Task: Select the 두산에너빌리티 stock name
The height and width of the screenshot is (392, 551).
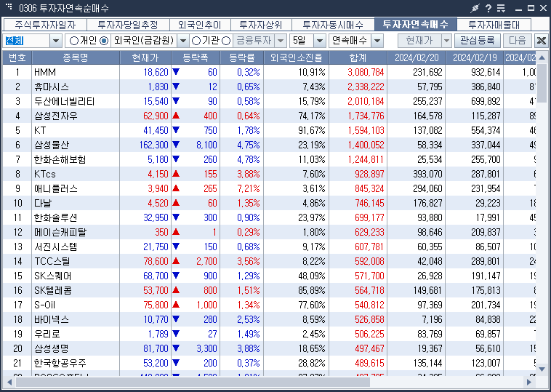Action: (x=64, y=101)
